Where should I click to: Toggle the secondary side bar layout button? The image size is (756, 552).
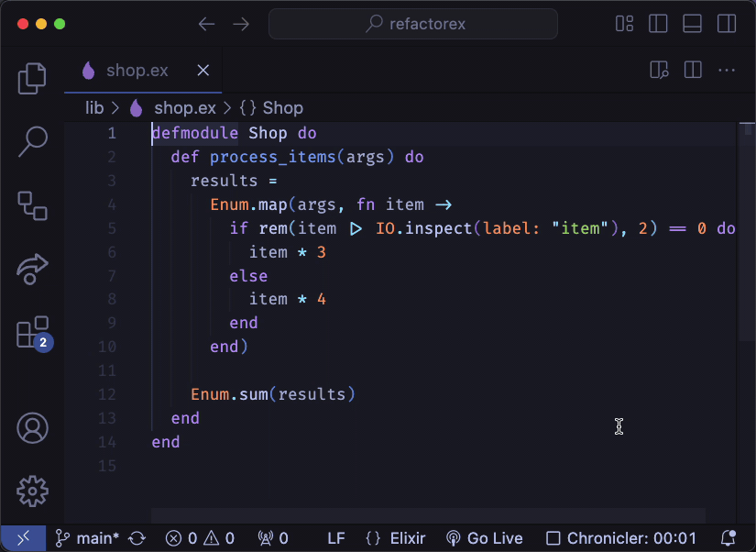(x=726, y=24)
